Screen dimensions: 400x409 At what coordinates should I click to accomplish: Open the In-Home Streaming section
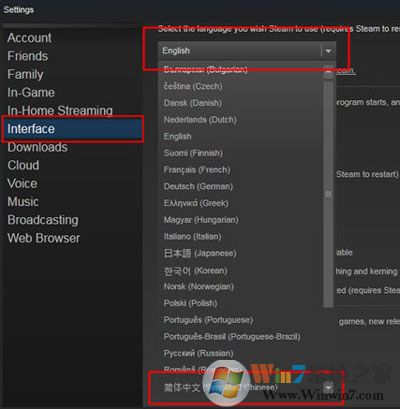[60, 110]
